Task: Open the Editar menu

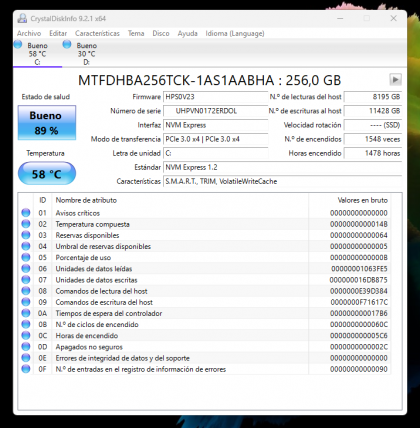Action: click(58, 33)
